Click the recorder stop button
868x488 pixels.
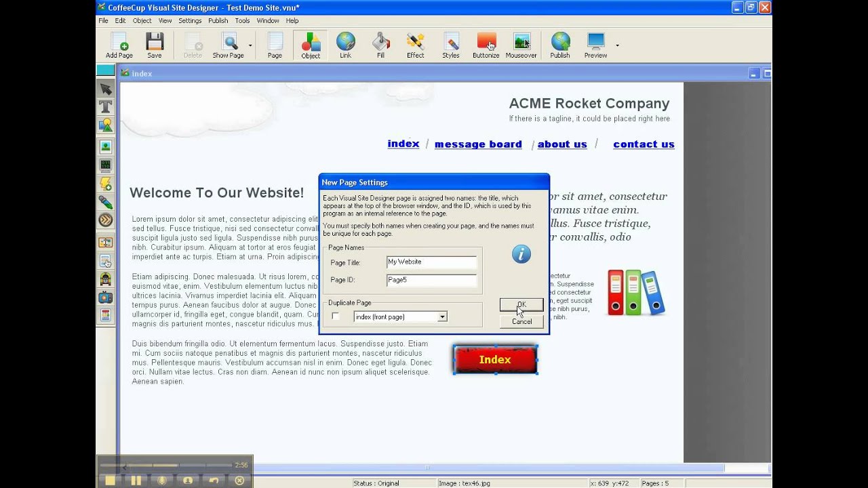pyautogui.click(x=110, y=480)
